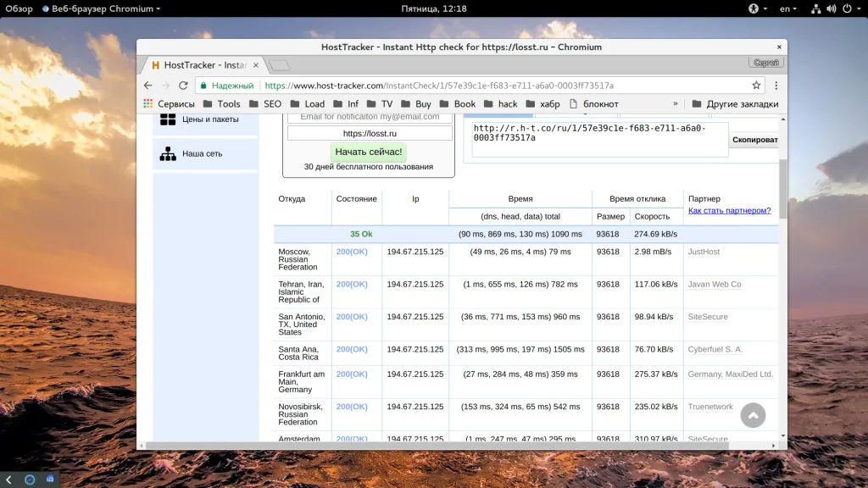
Task: Click the Скопировать button
Action: pyautogui.click(x=754, y=140)
